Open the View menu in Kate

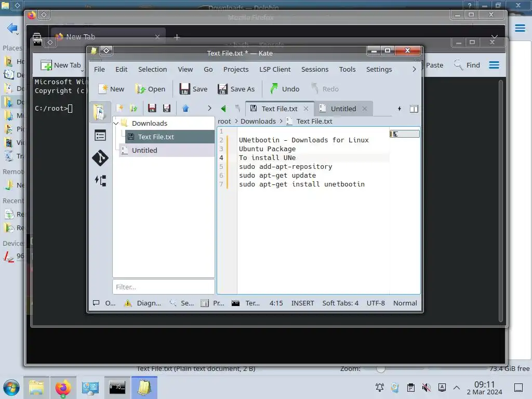coord(185,69)
